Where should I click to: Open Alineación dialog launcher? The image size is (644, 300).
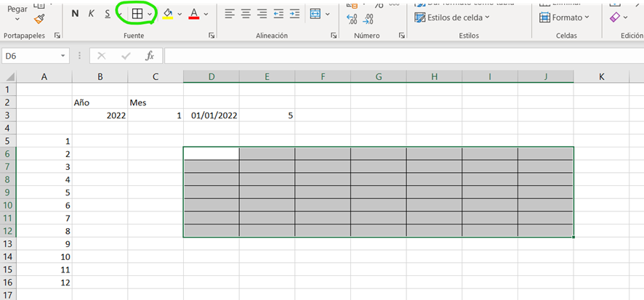tap(334, 36)
